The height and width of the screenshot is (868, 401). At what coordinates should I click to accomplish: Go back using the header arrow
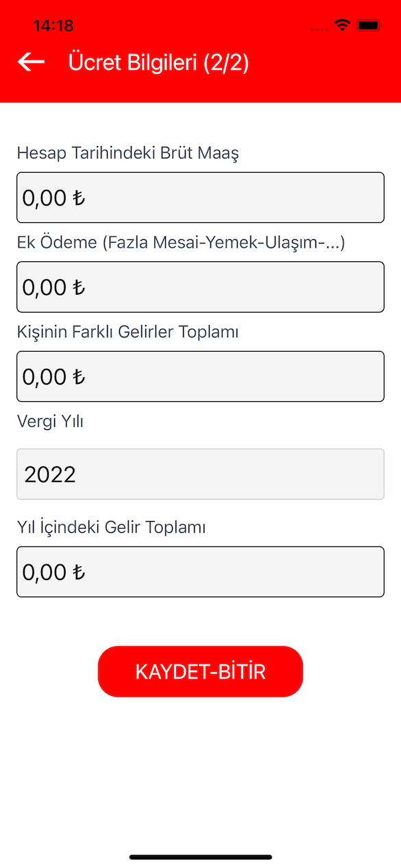31,62
